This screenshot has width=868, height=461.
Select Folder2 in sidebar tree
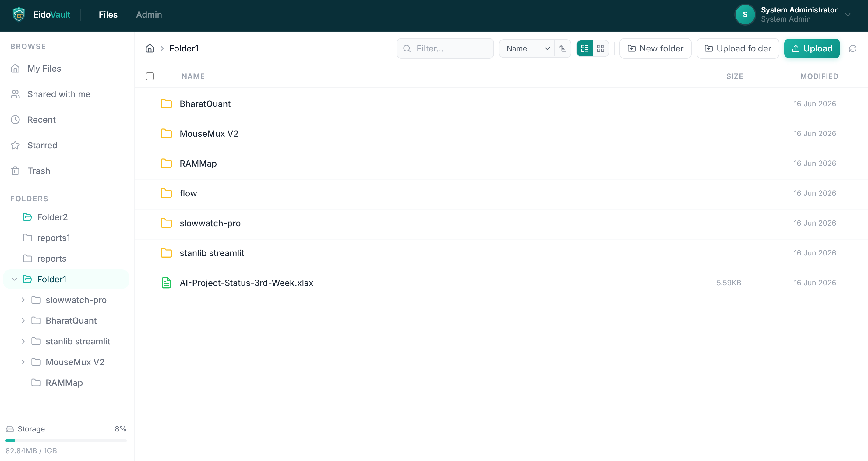52,217
